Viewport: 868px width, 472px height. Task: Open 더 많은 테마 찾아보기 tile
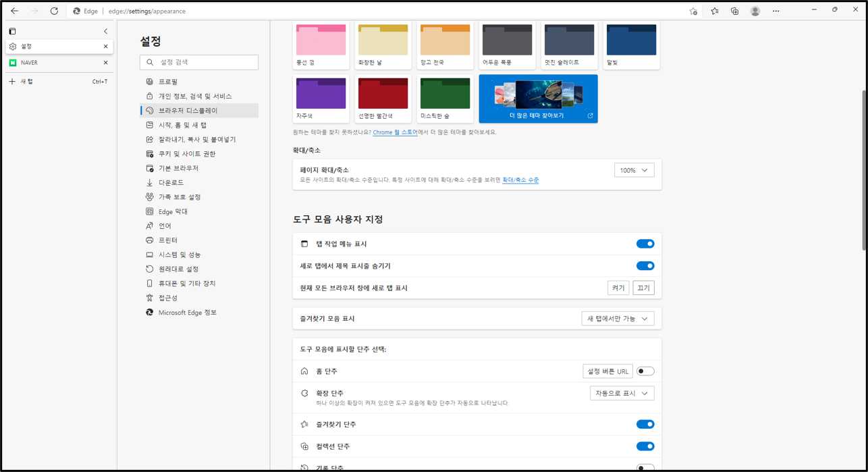(x=538, y=99)
